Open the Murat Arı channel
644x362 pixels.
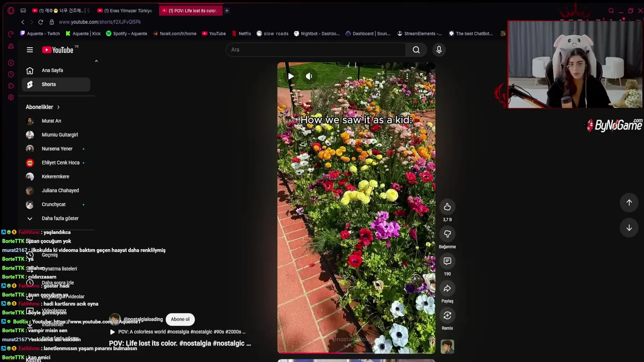[x=56, y=121]
